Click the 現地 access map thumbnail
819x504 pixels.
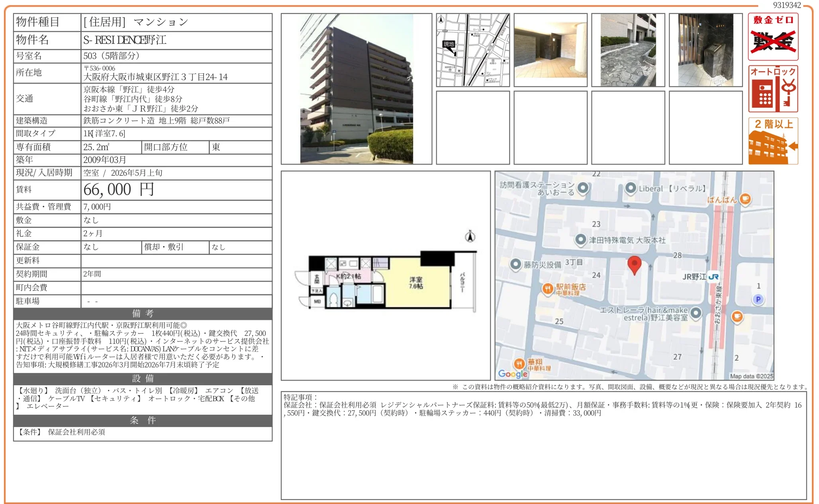(472, 51)
